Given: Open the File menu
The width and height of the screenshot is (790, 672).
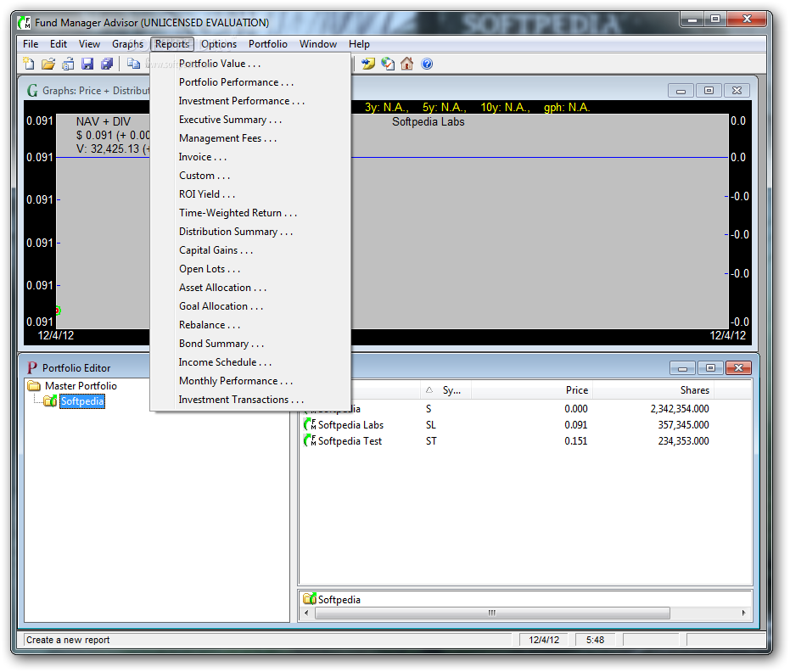Looking at the screenshot, I should [31, 44].
